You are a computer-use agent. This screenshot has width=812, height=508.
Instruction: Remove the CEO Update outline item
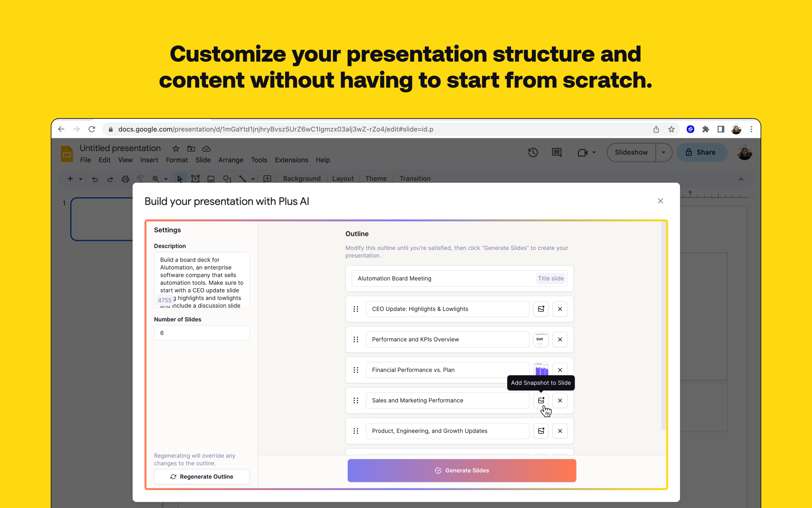pos(560,309)
